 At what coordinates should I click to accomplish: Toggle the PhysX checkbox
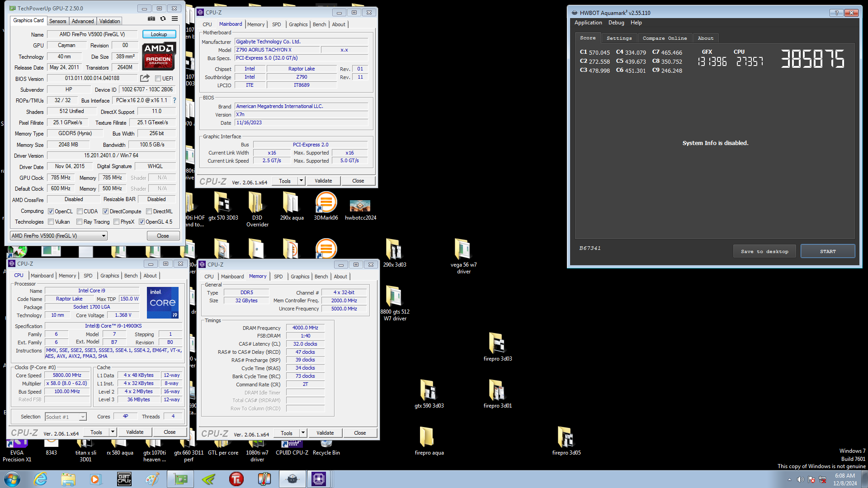coord(117,222)
